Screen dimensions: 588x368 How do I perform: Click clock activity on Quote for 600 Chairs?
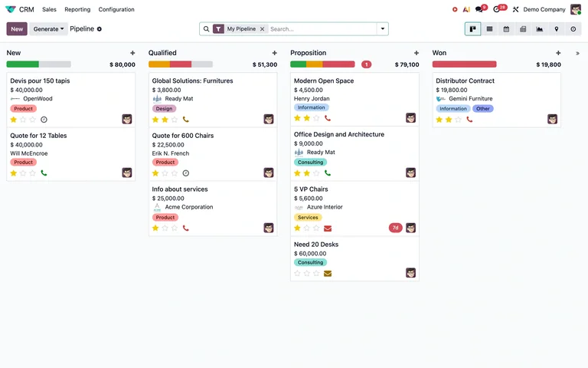pos(185,173)
